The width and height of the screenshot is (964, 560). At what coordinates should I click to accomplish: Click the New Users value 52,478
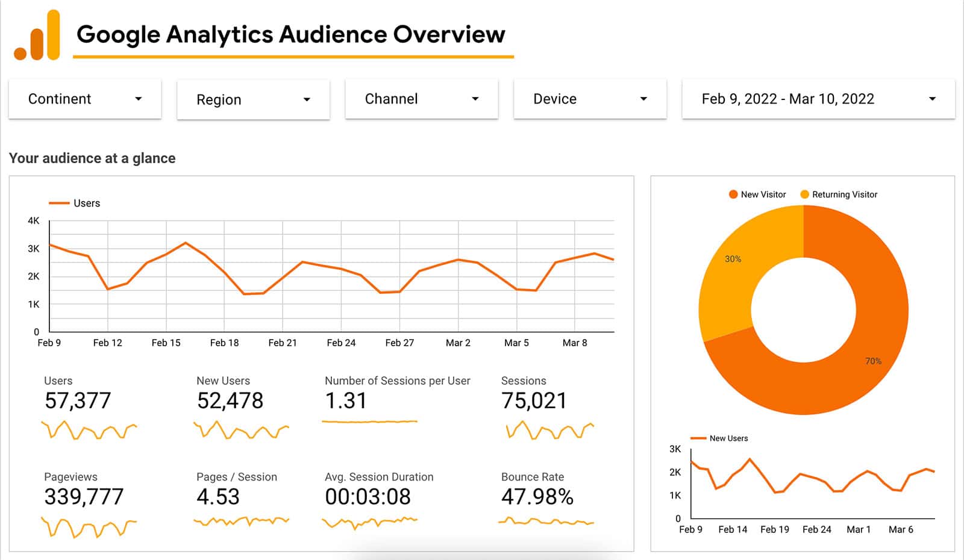(230, 400)
